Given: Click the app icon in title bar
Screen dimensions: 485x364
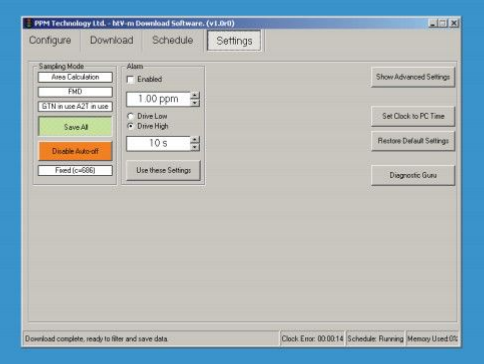Looking at the screenshot, I should pos(29,23).
